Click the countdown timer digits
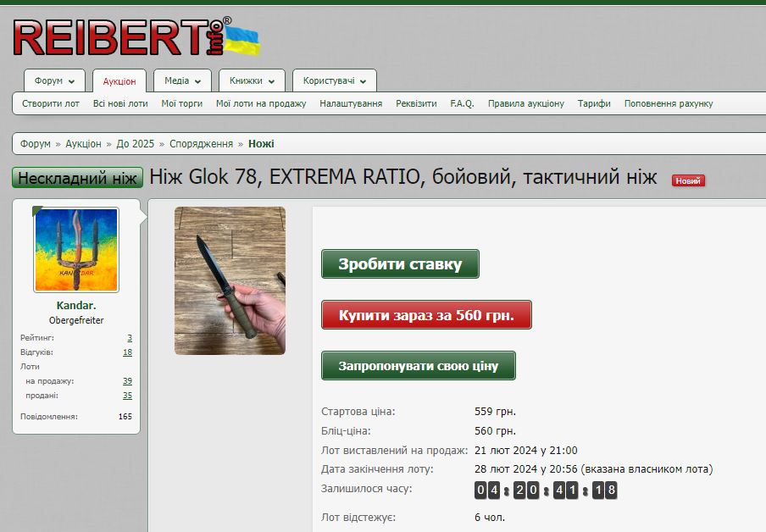The height and width of the screenshot is (532, 766). point(546,490)
